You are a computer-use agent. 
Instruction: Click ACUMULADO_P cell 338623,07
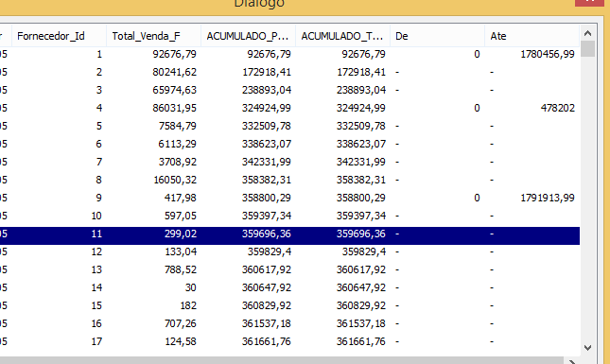point(267,144)
